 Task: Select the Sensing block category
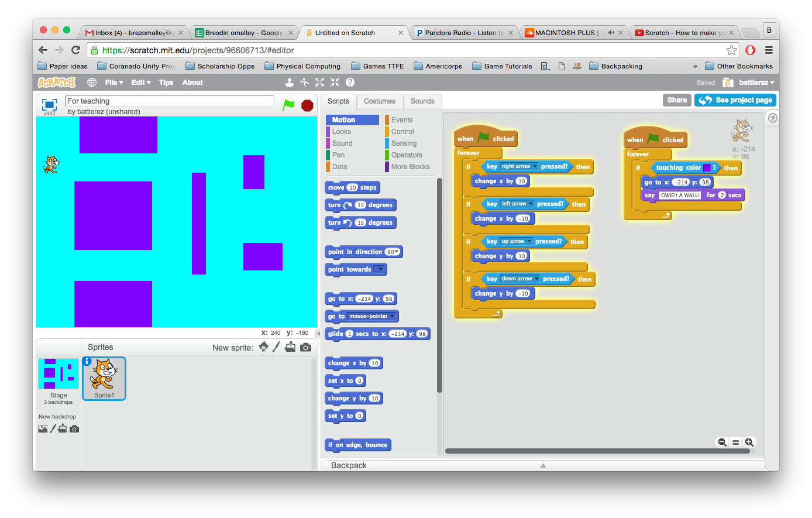tap(404, 143)
